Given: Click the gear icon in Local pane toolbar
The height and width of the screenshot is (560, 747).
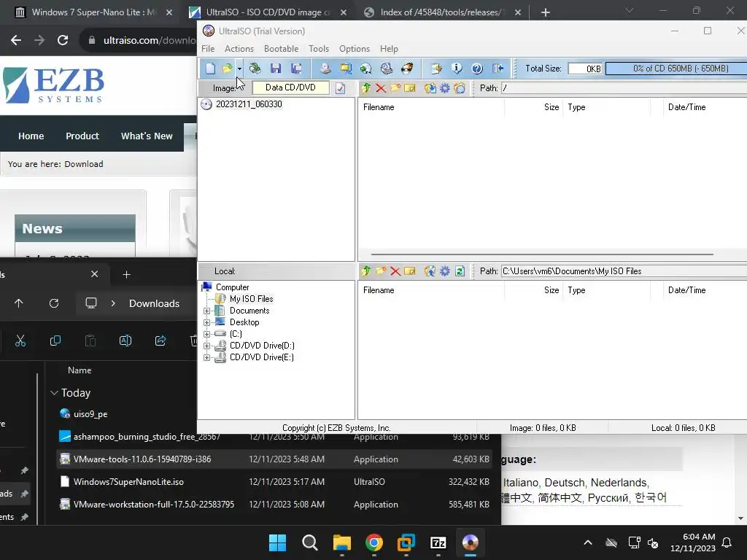Looking at the screenshot, I should click(444, 271).
